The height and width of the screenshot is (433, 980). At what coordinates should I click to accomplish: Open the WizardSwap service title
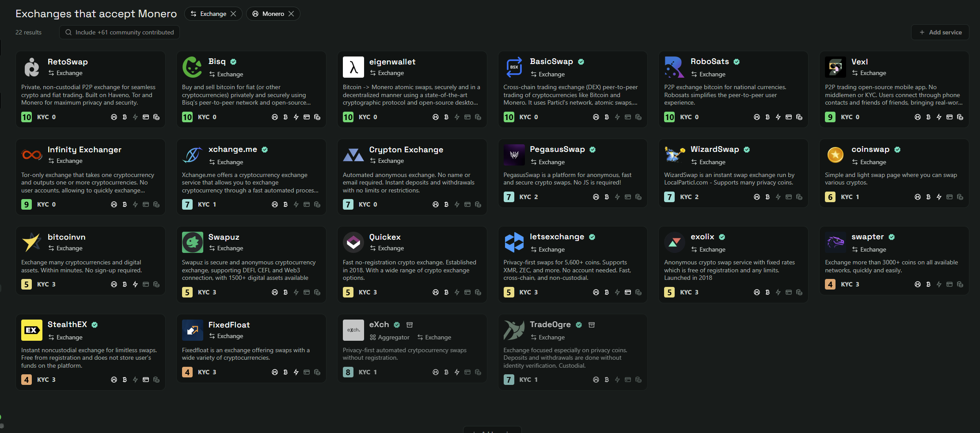point(714,149)
